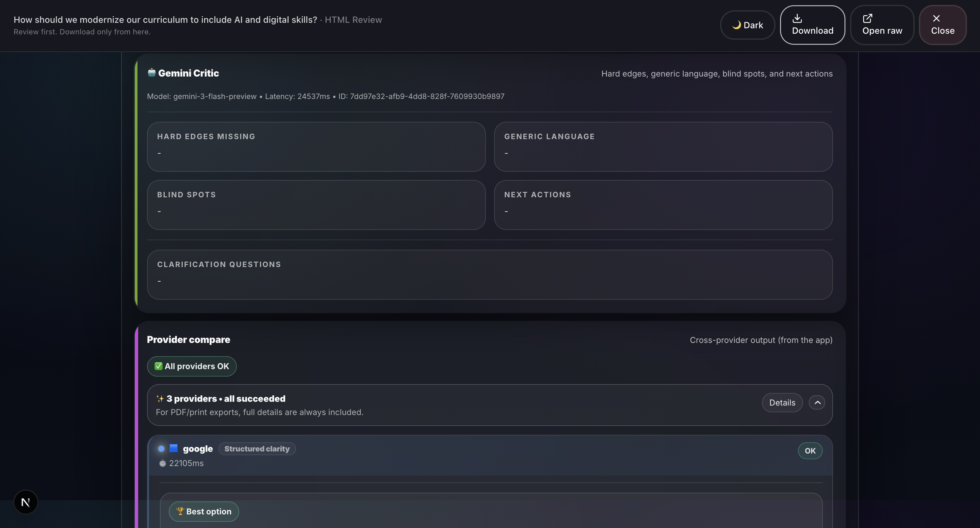Click the Download button icon

point(797,18)
